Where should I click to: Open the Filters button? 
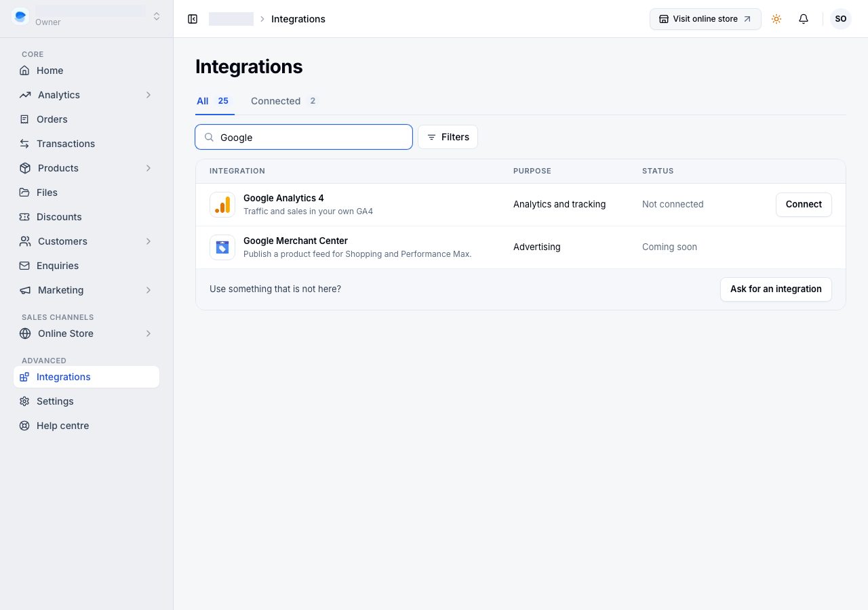(448, 137)
